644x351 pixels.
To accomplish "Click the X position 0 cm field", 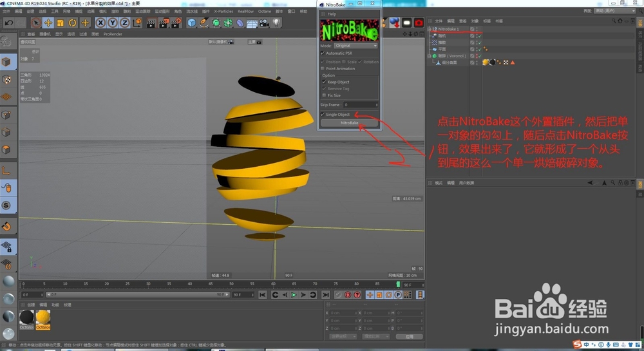I will (x=342, y=313).
